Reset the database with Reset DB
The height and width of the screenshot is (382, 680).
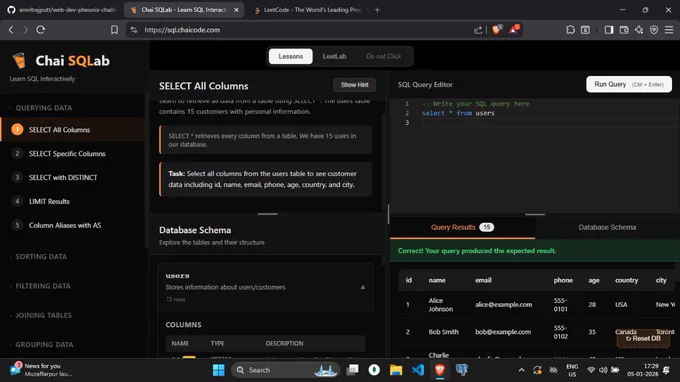643,338
